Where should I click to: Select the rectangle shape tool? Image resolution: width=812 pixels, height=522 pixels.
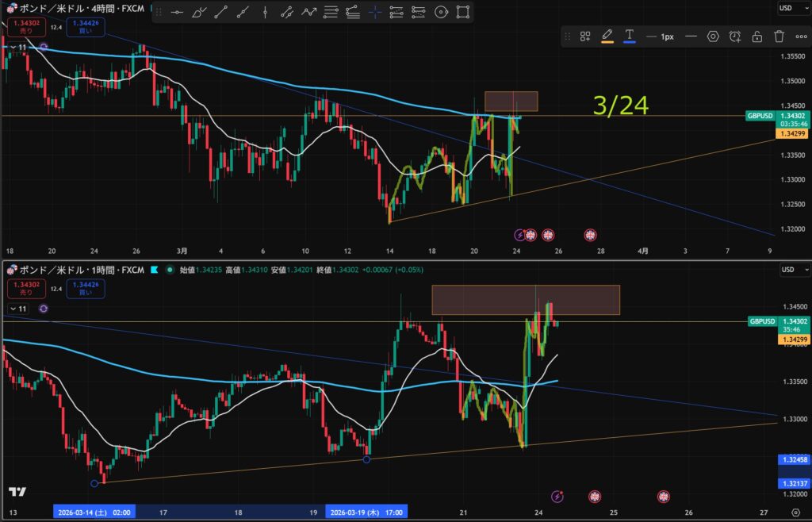(463, 13)
